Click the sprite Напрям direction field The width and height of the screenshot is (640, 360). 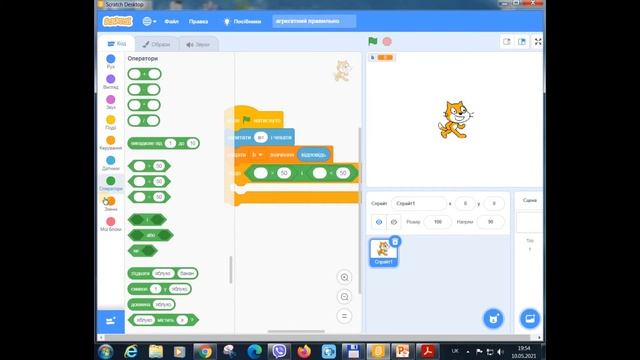[x=490, y=222]
